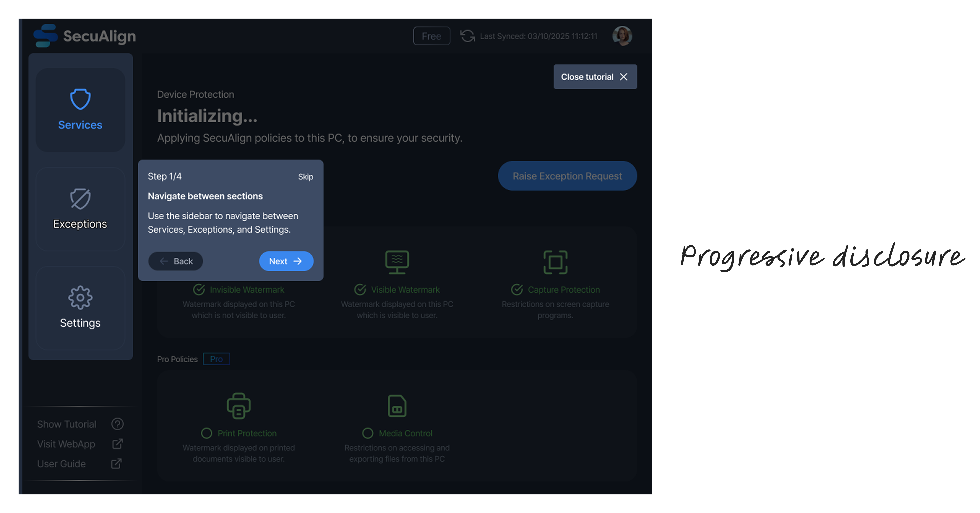Switch to the Exceptions section

pos(80,209)
